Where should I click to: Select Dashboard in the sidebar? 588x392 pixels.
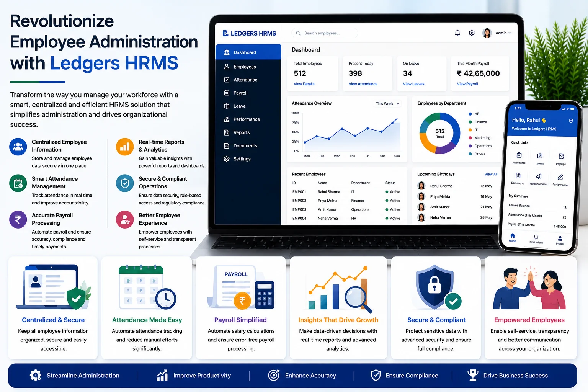point(248,52)
